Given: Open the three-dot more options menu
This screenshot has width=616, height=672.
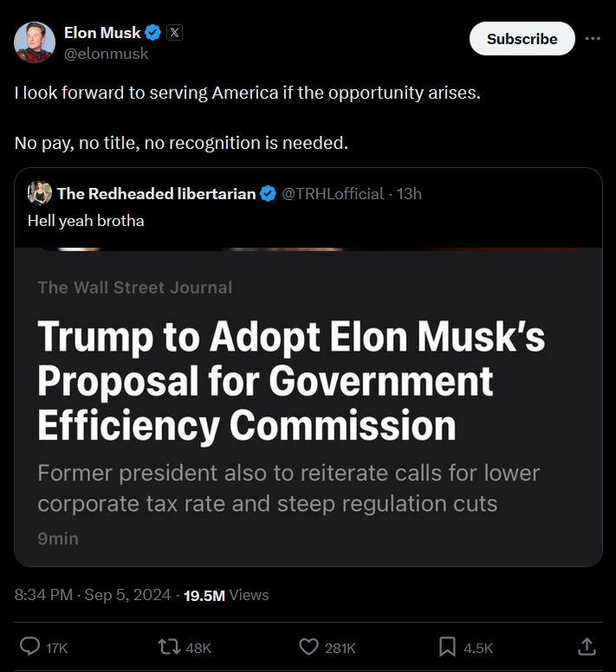Looking at the screenshot, I should [593, 39].
